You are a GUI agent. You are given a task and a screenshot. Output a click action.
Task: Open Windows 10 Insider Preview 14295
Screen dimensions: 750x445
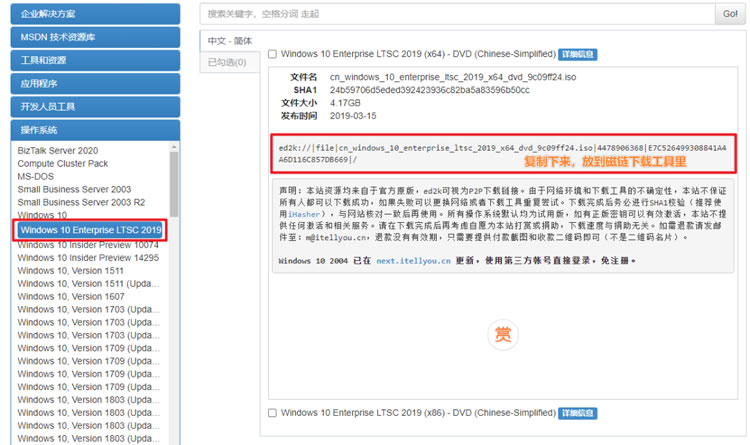[x=88, y=258]
